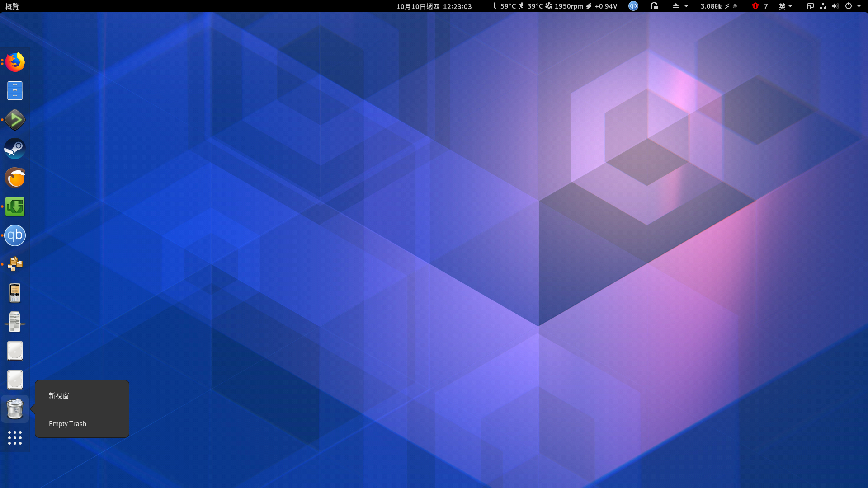Open the date and time calendar menu
The width and height of the screenshot is (868, 488).
click(x=434, y=6)
